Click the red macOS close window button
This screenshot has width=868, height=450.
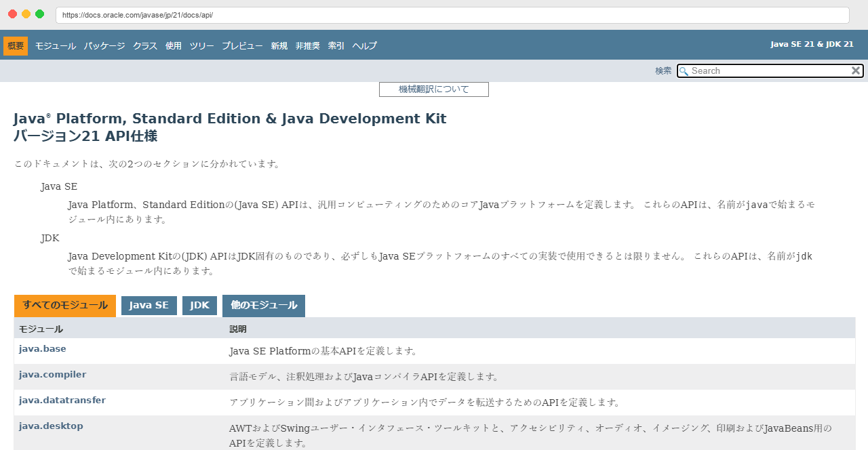tap(12, 14)
